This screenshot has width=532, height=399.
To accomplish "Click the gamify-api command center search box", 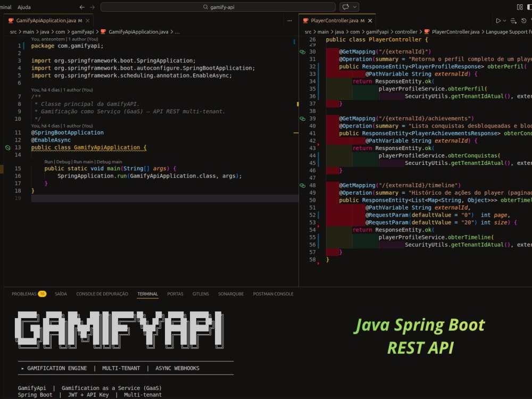I will click(218, 7).
